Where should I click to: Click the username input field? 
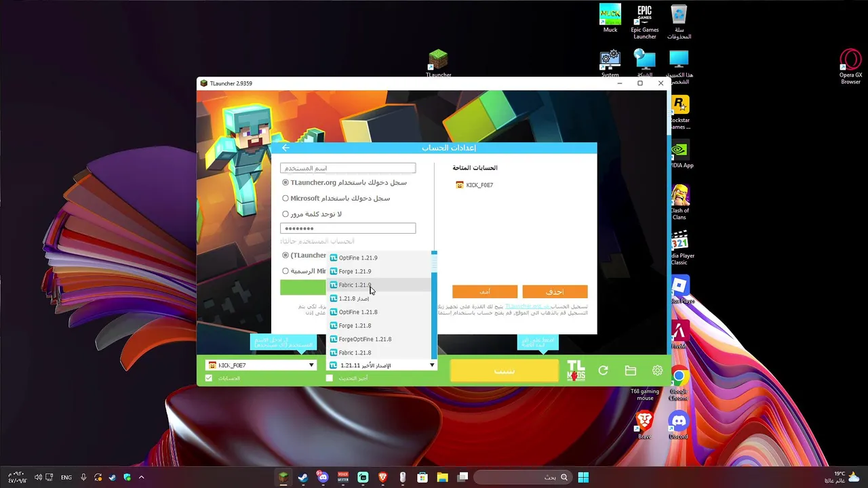348,168
